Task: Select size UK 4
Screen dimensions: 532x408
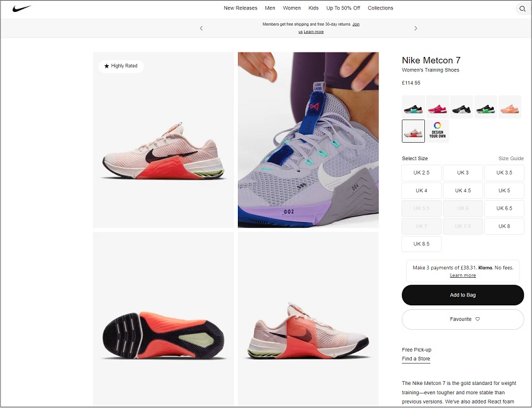Action: coord(421,191)
